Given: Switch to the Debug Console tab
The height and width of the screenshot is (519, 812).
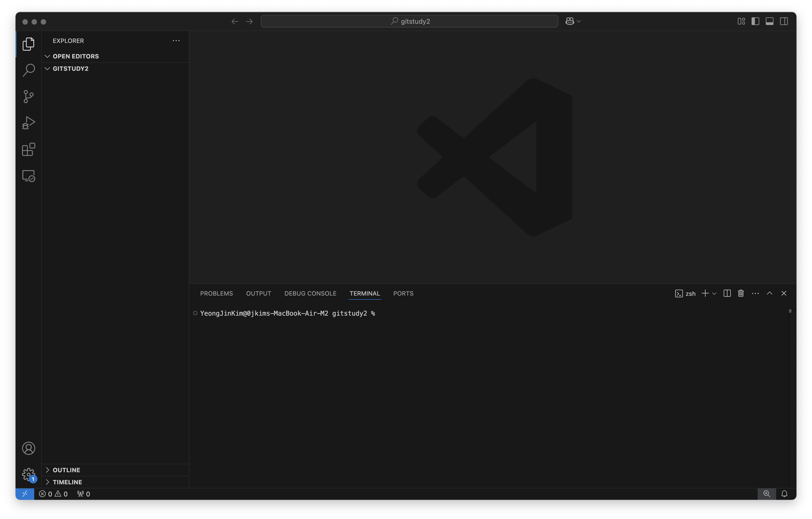Looking at the screenshot, I should [x=310, y=293].
